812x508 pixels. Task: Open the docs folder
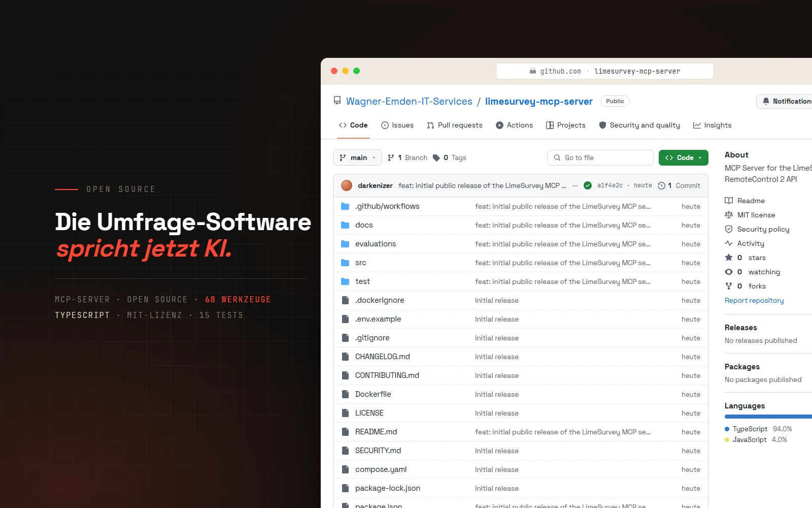[x=364, y=225]
